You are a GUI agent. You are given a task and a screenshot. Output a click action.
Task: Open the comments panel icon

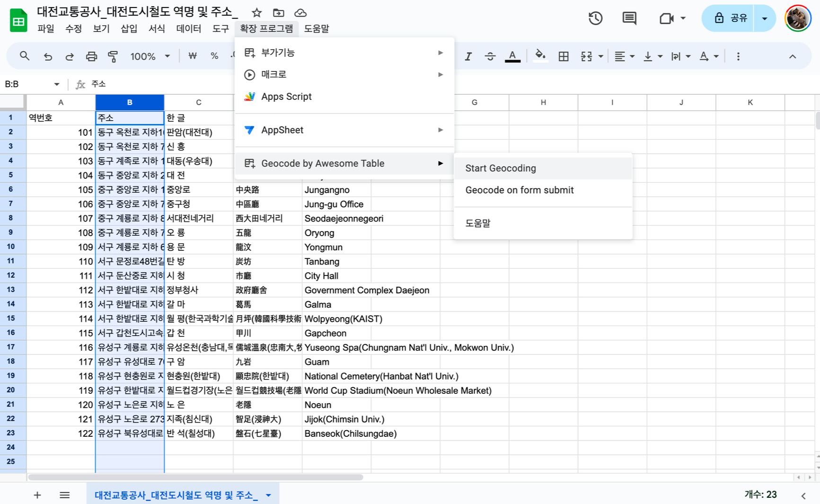point(629,18)
